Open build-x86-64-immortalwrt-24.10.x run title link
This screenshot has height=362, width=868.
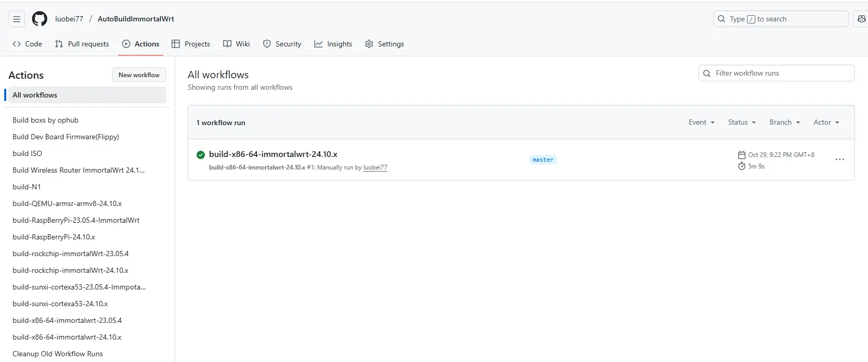coord(273,154)
